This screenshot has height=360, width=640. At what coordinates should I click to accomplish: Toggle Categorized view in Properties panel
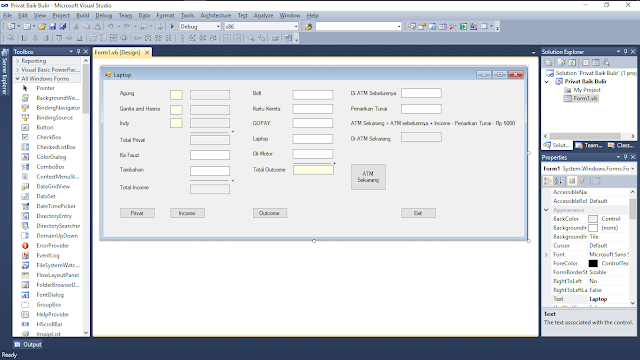click(x=548, y=181)
